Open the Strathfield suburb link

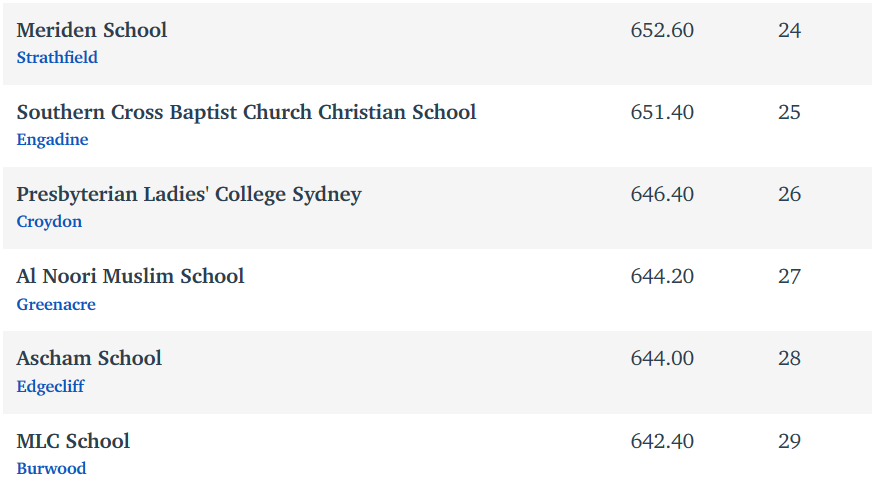(57, 57)
